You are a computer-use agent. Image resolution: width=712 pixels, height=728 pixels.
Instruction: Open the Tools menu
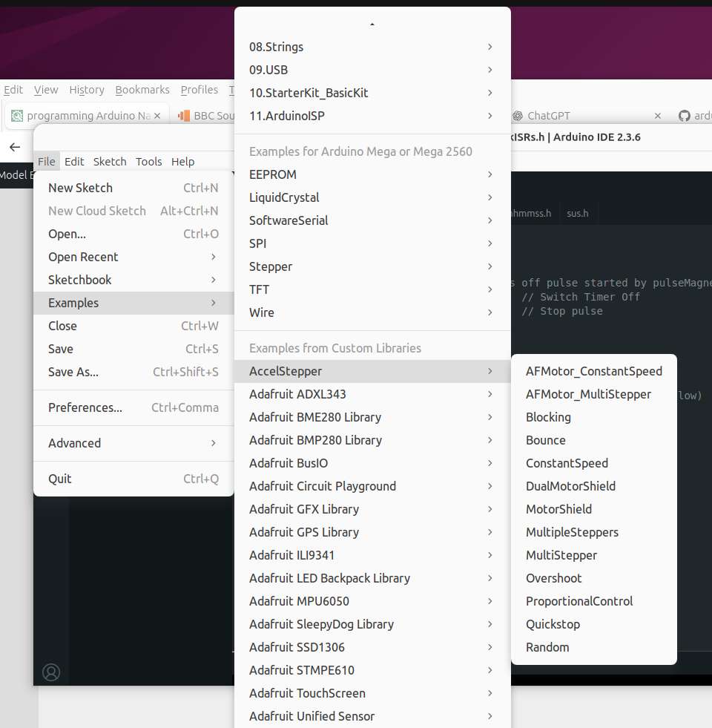point(148,162)
